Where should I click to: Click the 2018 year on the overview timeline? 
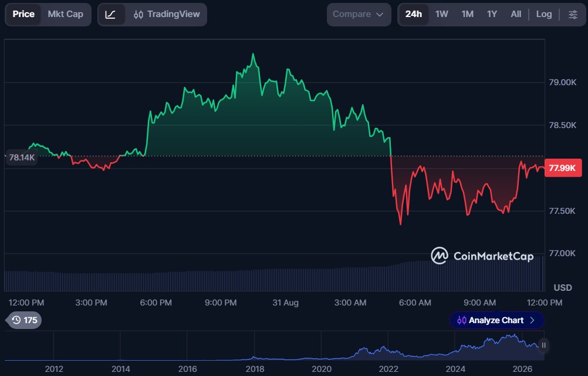[255, 370]
